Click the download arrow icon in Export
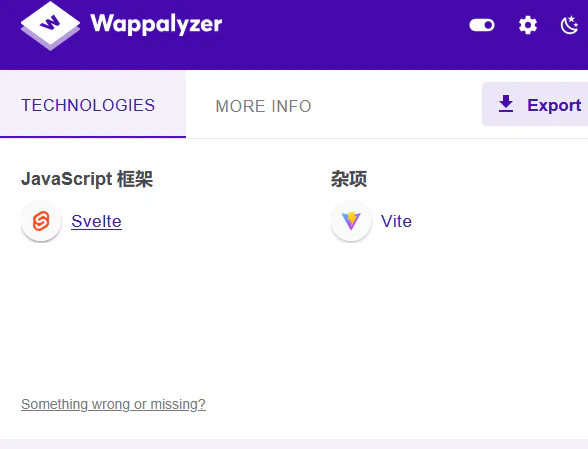Image resolution: width=588 pixels, height=449 pixels. pos(506,104)
